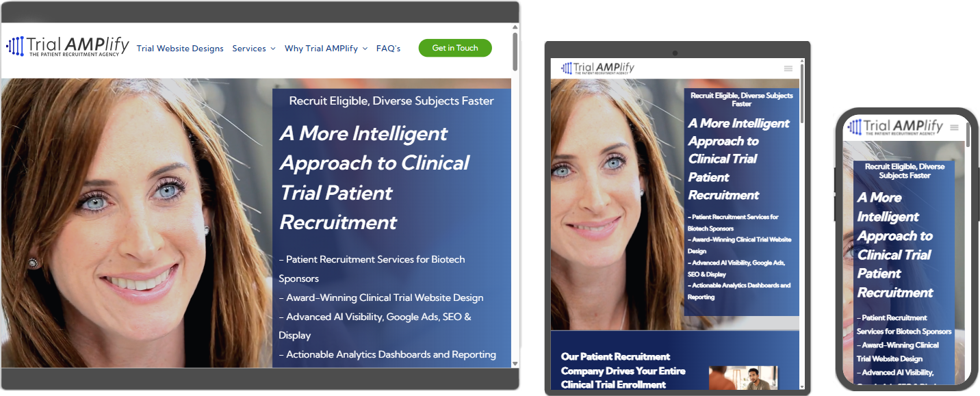The image size is (980, 396).
Task: Click the desktop view vertical scrollbar thumb
Action: [x=515, y=51]
